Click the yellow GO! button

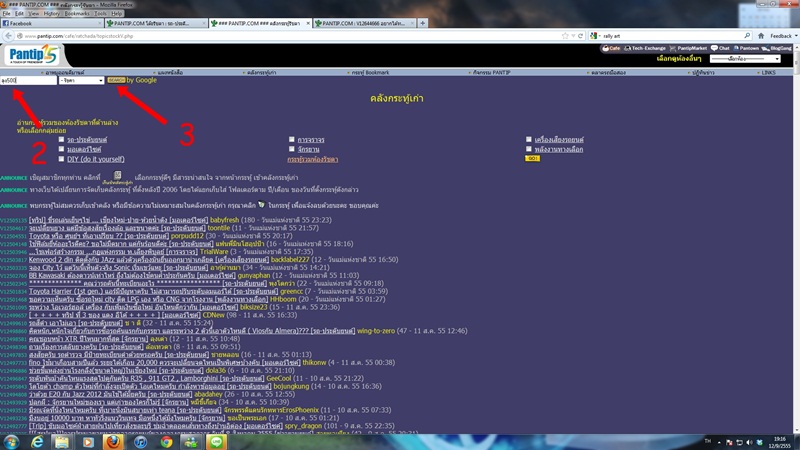(x=532, y=159)
